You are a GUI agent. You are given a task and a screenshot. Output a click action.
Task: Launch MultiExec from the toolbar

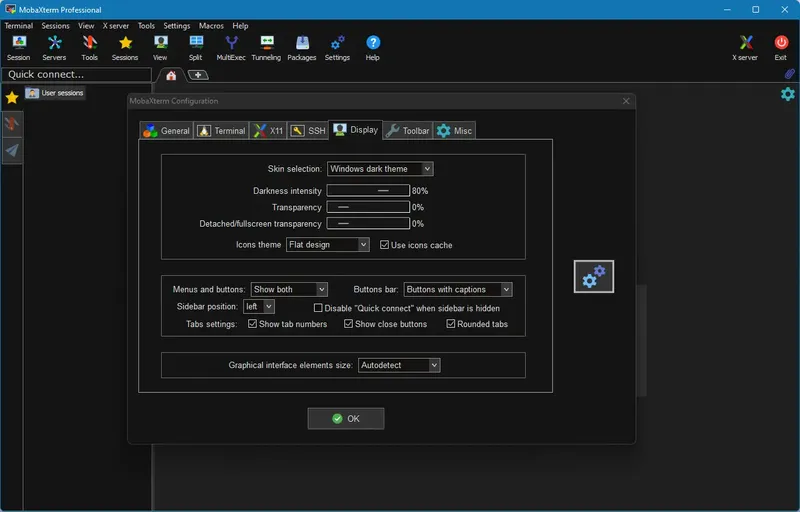[x=231, y=48]
